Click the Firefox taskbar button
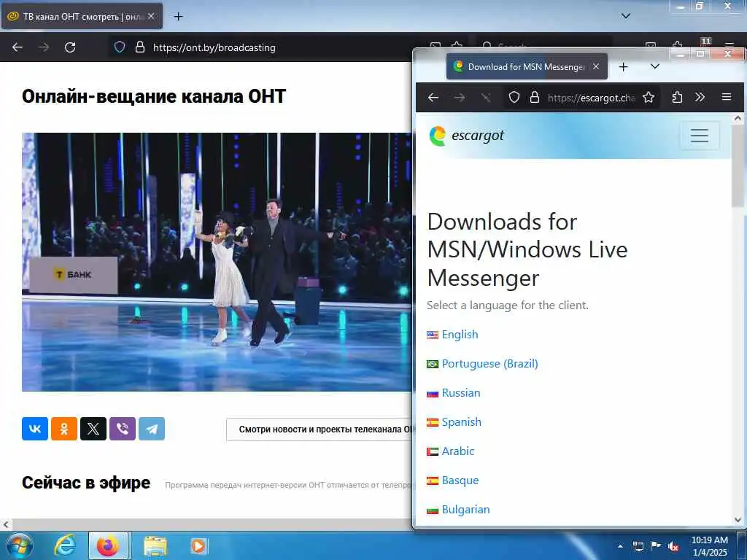 (108, 545)
